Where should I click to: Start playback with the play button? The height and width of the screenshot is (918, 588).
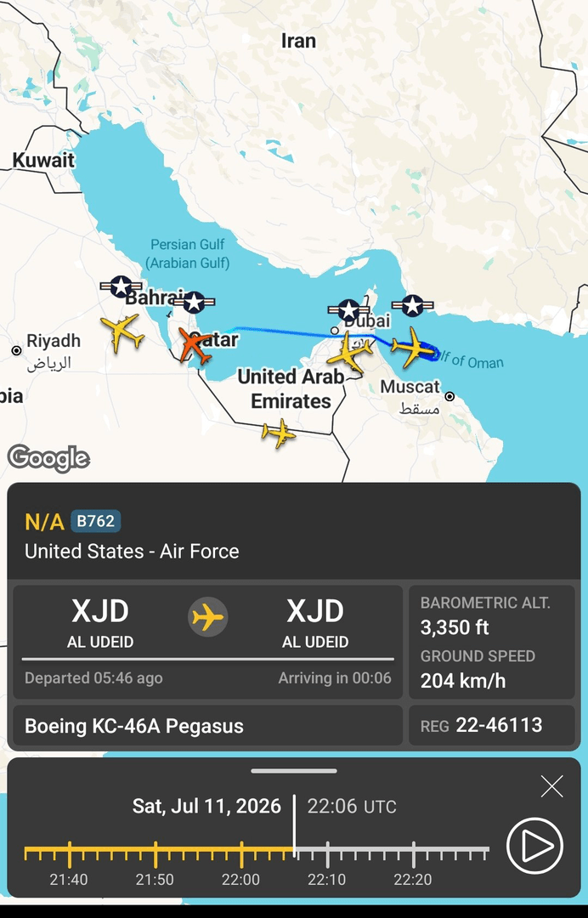[x=534, y=846]
